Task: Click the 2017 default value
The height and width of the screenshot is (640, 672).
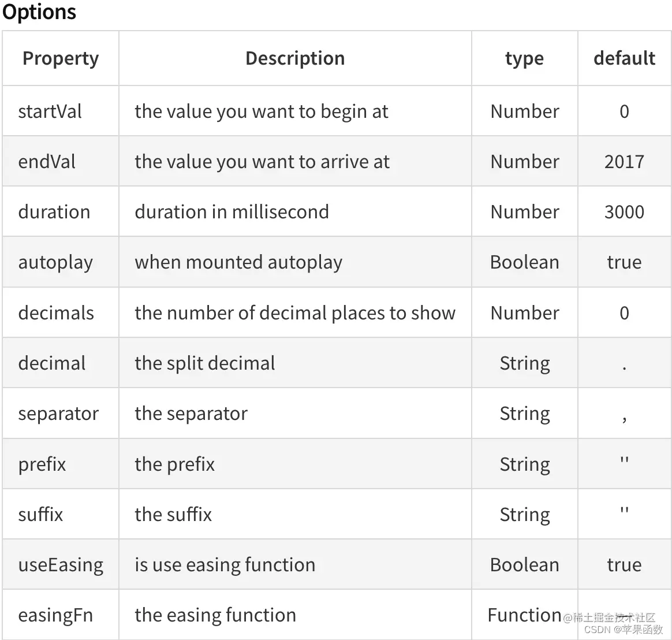Action: click(625, 162)
